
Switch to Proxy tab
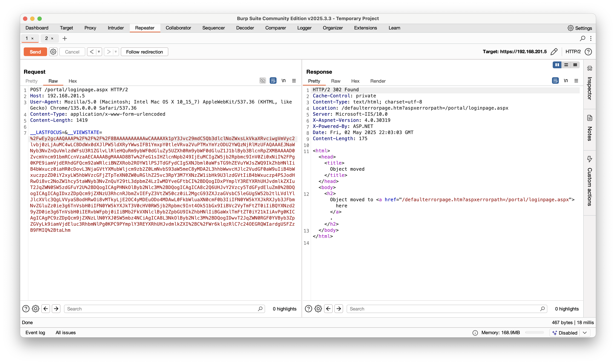coord(90,28)
